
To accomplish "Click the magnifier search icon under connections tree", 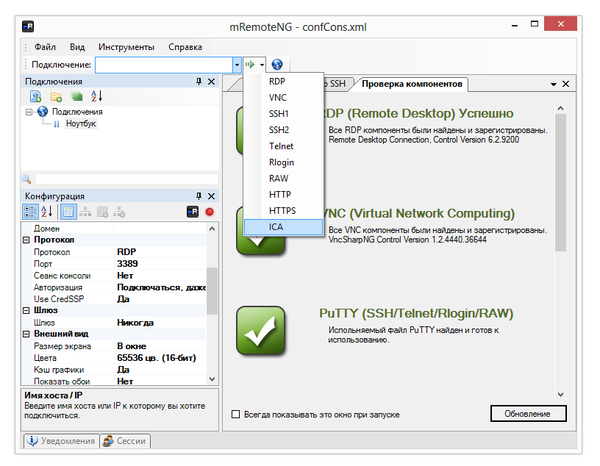I will [x=26, y=179].
